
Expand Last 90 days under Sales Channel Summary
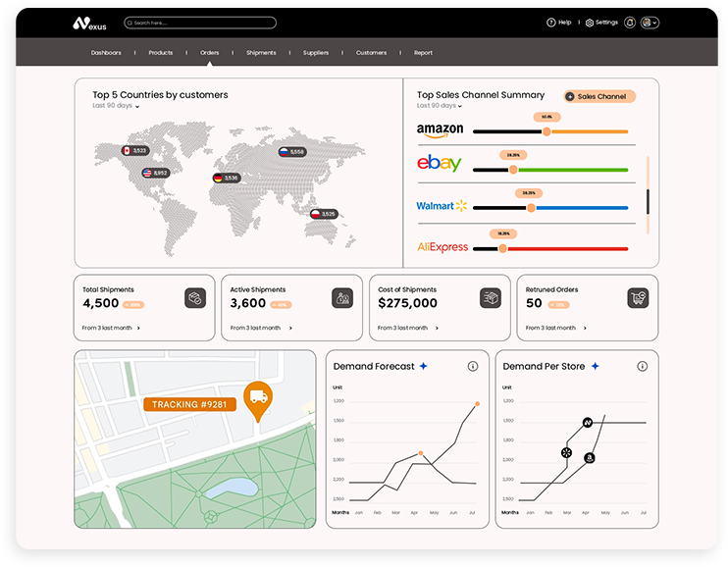tap(441, 106)
